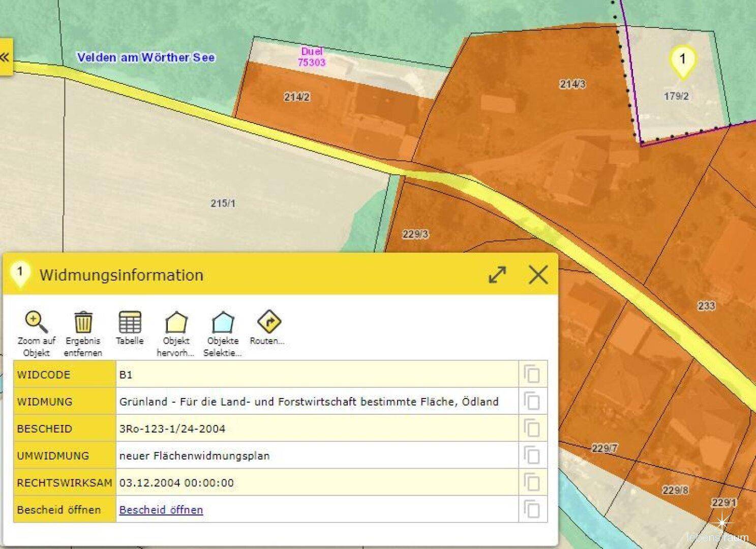
Task: Copy the Bescheid öffnen row link
Action: [532, 509]
